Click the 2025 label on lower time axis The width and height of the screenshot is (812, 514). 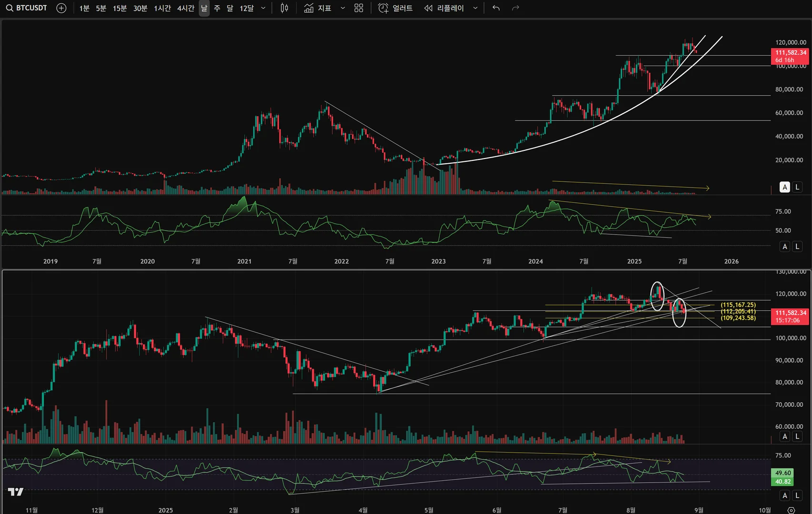(166, 510)
